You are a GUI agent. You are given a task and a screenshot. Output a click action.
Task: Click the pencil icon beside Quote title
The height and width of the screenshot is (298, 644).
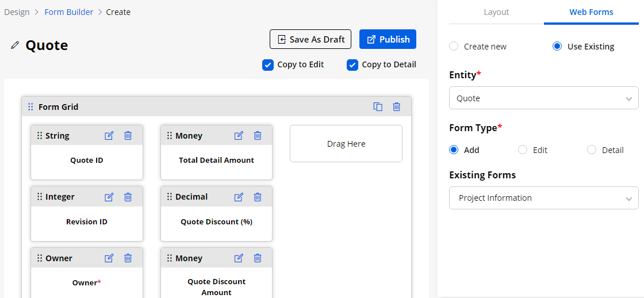[x=15, y=45]
